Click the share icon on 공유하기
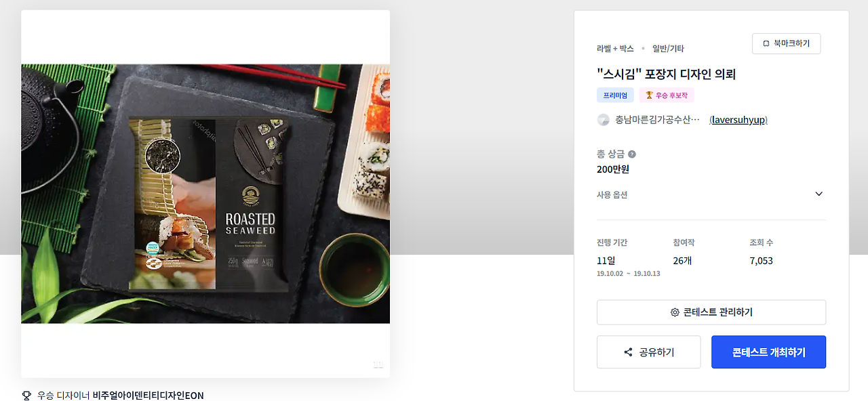Screen dimensions: 868x401 point(628,352)
